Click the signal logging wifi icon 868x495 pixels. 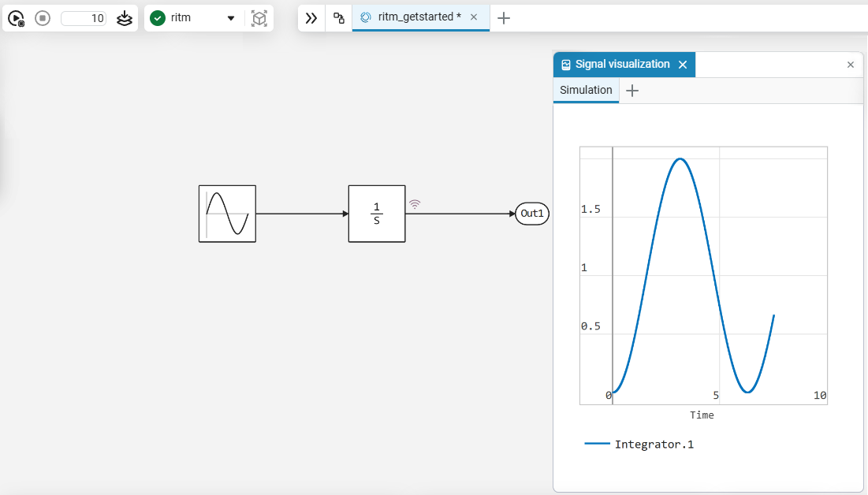coord(415,204)
